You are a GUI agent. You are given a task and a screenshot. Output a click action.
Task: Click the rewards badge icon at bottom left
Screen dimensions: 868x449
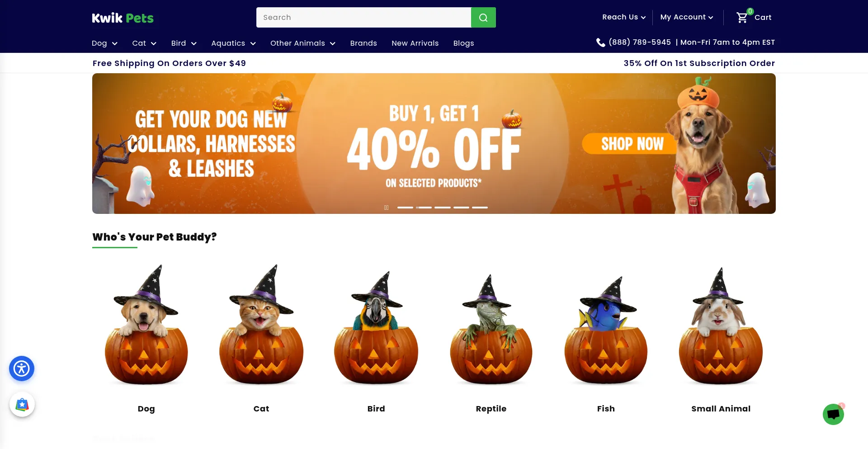pos(22,404)
